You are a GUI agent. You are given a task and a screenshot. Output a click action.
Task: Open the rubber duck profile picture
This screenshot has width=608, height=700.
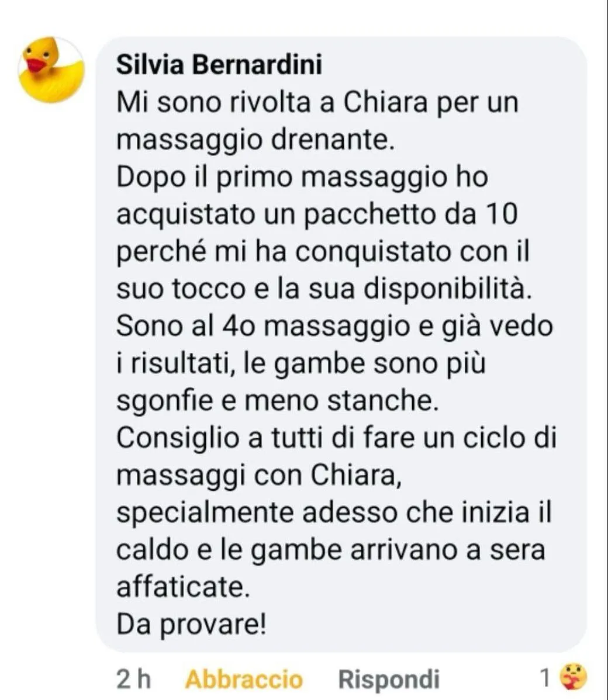[x=51, y=70]
